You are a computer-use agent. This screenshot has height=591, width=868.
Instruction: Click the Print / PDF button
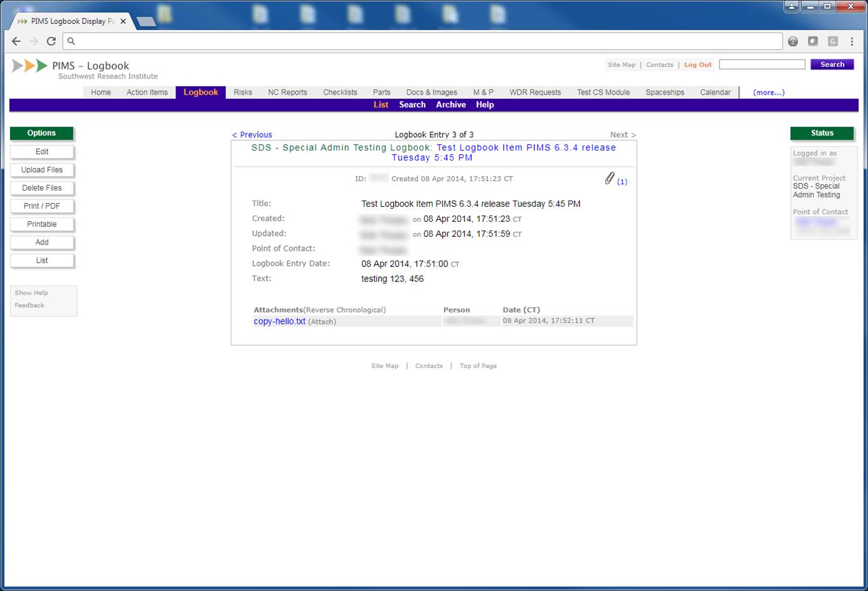(x=42, y=206)
